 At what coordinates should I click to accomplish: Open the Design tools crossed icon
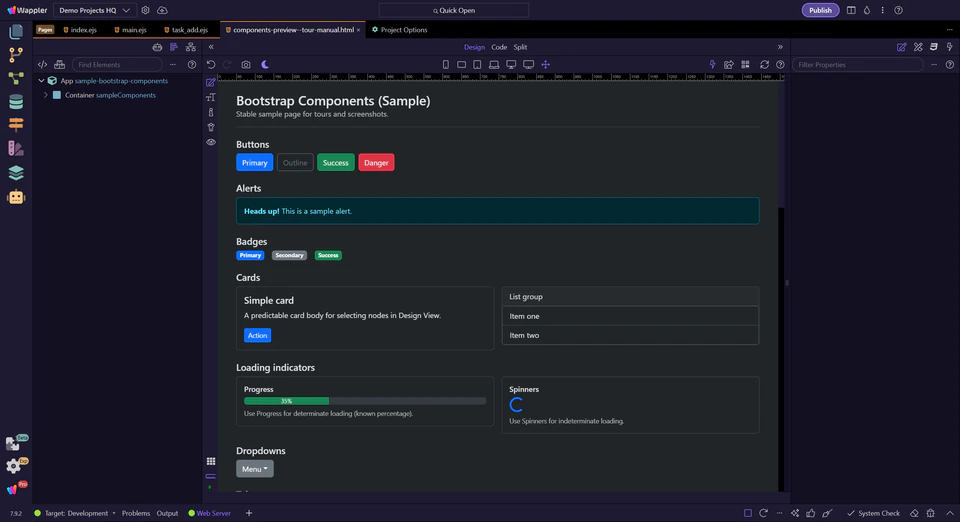pyautogui.click(x=918, y=47)
